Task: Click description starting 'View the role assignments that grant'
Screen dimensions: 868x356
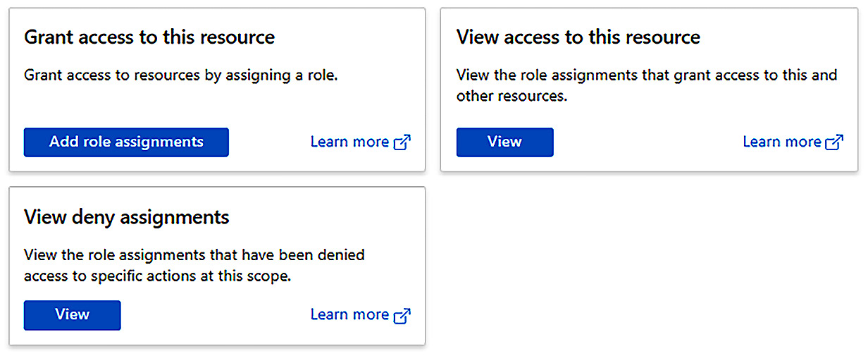Action: click(647, 85)
